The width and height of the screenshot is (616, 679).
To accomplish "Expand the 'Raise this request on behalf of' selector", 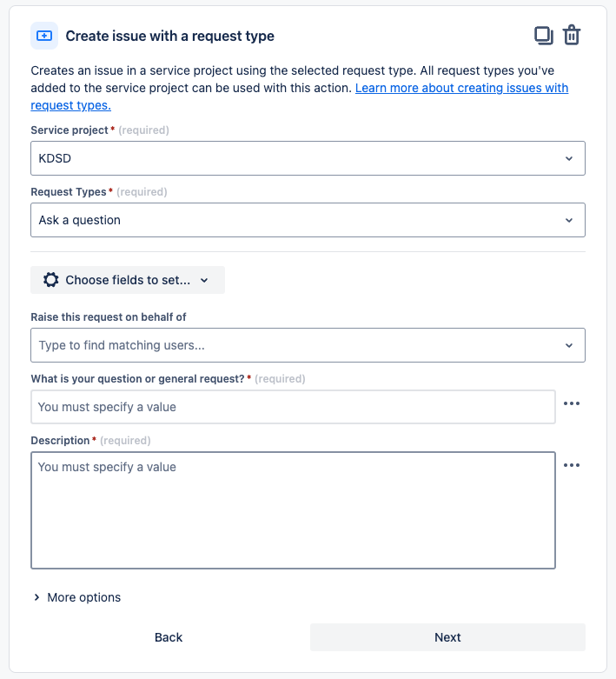I will (569, 345).
